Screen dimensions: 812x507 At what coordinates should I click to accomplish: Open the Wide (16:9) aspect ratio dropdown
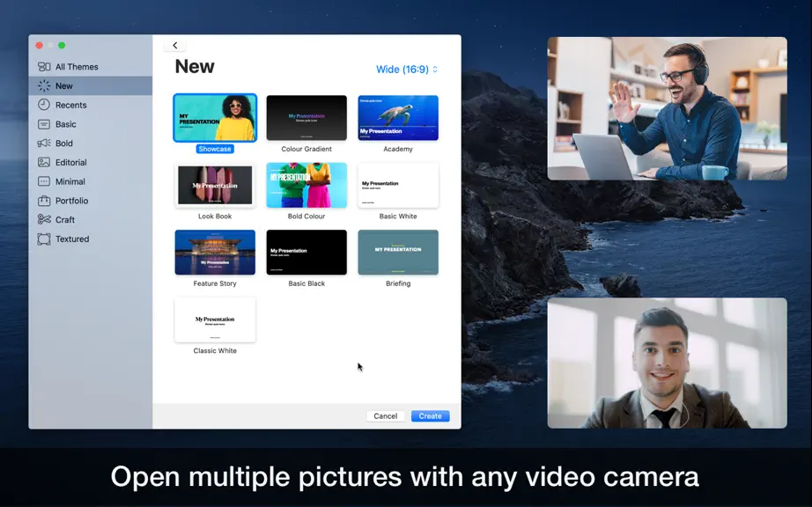pyautogui.click(x=407, y=70)
